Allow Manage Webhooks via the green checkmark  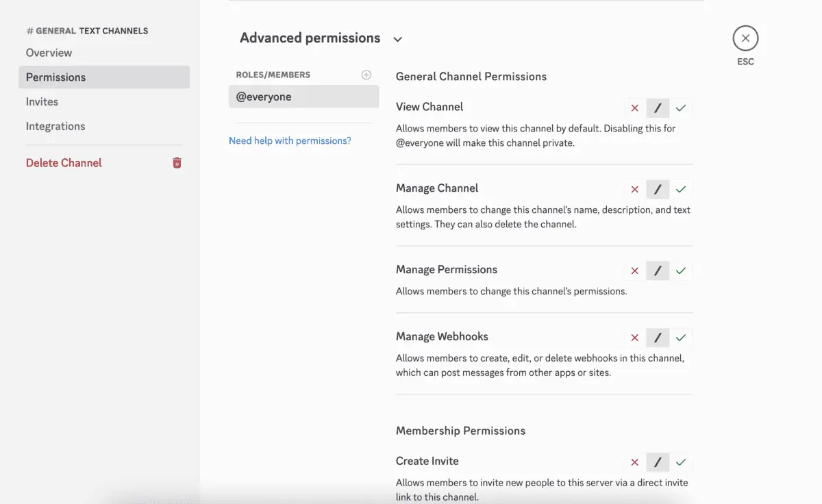coord(681,338)
